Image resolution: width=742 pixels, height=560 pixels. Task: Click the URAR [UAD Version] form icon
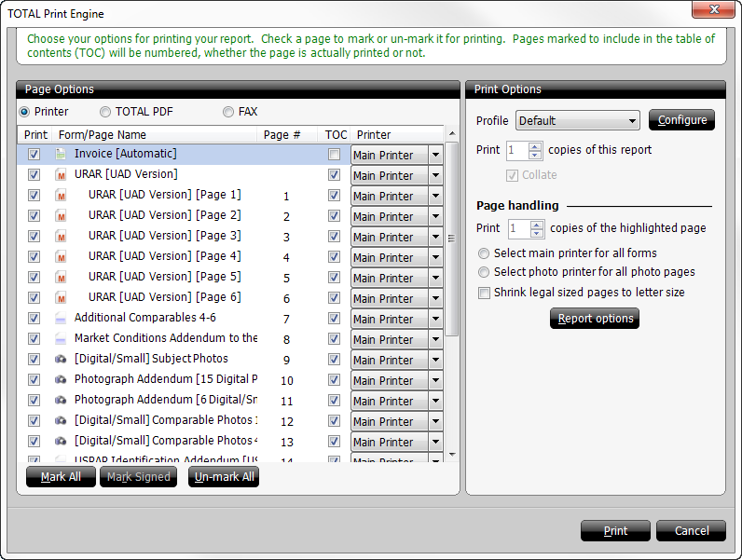[61, 174]
